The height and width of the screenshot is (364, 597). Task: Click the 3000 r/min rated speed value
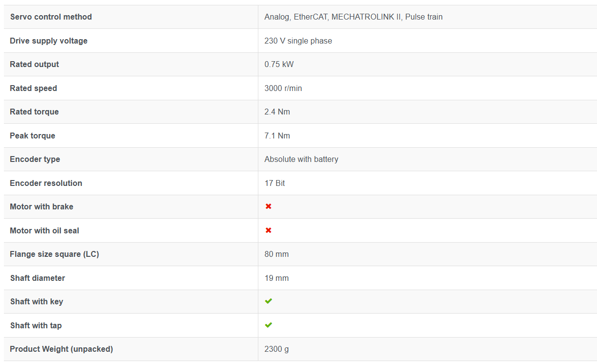click(x=283, y=88)
